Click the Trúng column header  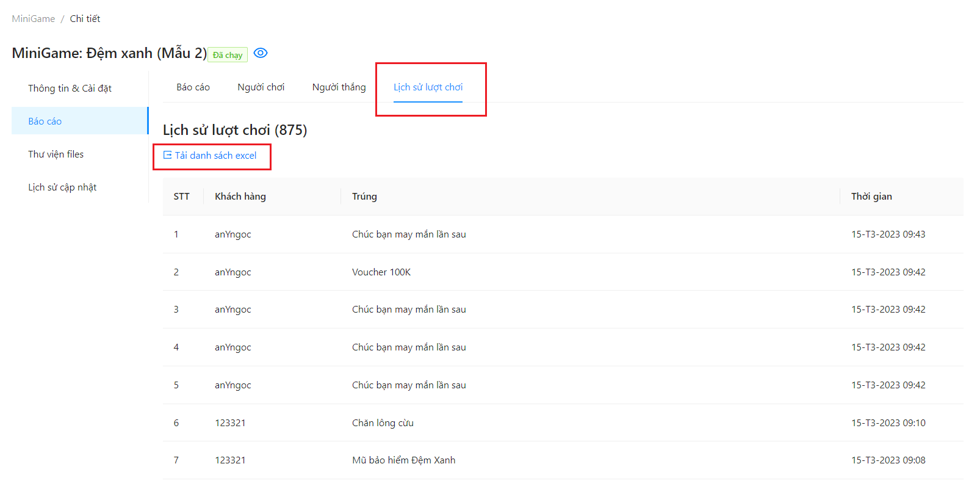364,197
